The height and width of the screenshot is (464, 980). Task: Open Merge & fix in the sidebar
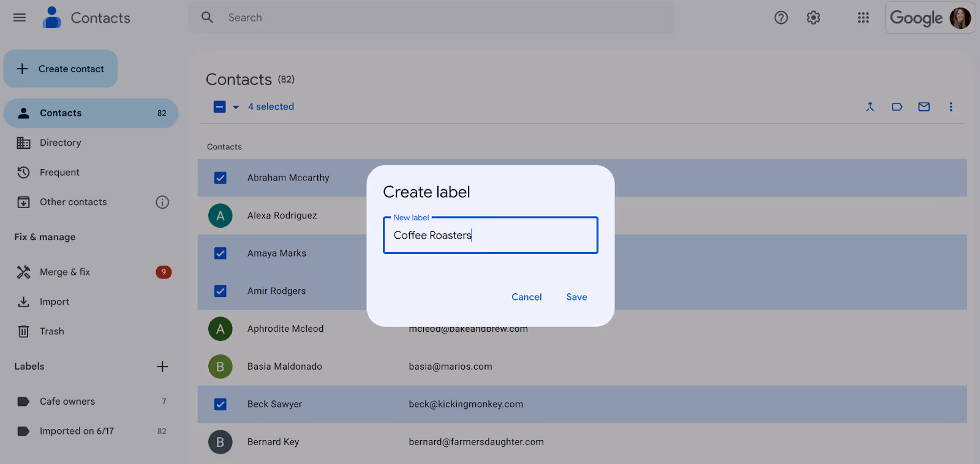[x=91, y=272]
